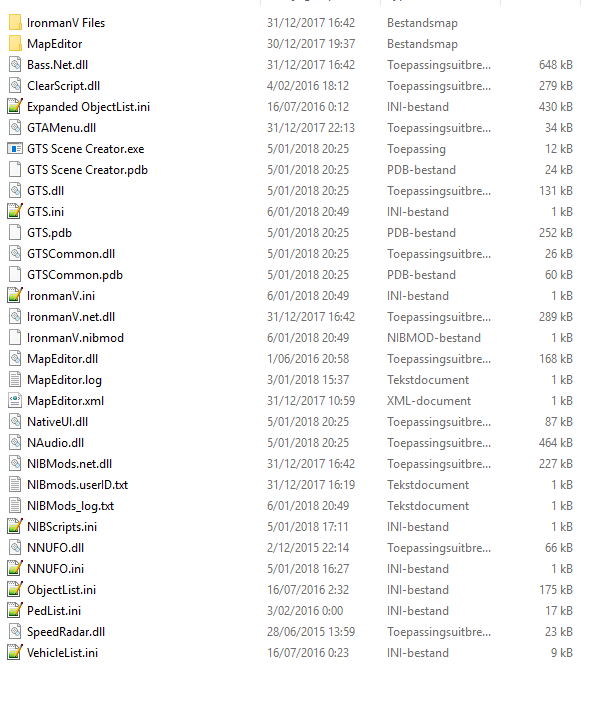Viewport: 614px width, 723px height.
Task: Click the 9 kB size value
Action: [x=561, y=652]
